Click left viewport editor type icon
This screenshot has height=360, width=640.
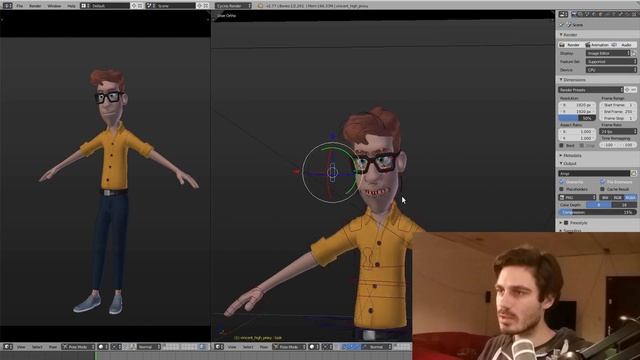pyautogui.click(x=8, y=347)
